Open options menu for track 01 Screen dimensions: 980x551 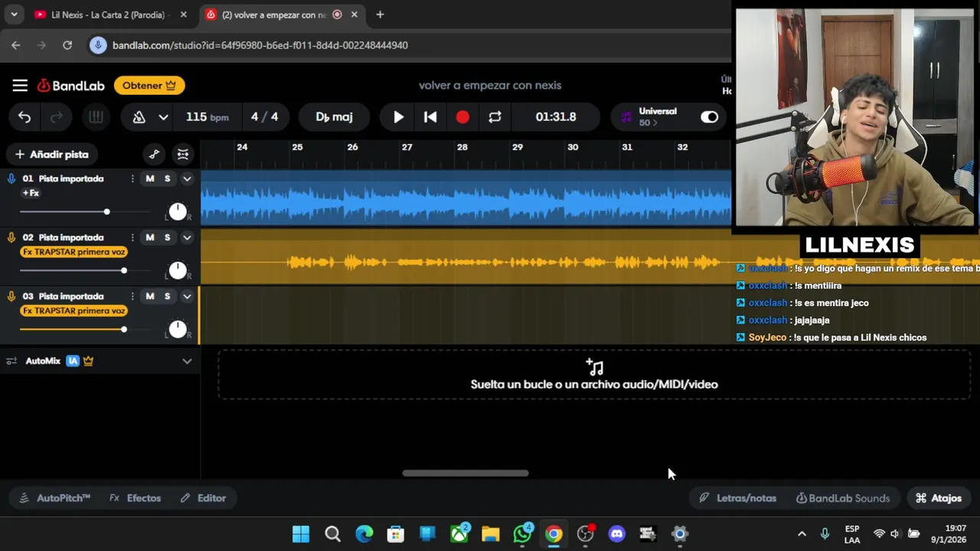[x=132, y=178]
